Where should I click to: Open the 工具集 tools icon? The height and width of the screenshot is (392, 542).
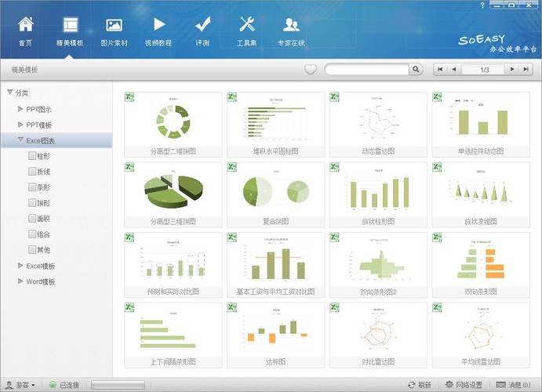[247, 24]
